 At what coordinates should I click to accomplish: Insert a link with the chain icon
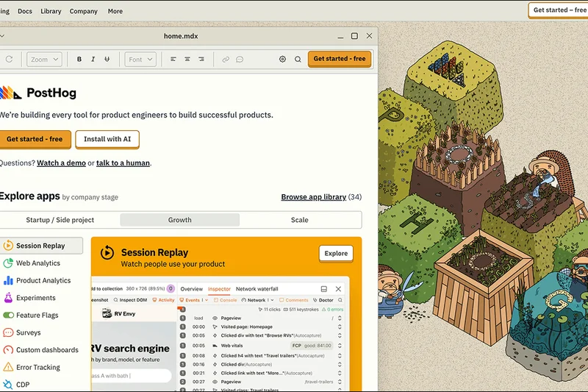click(226, 60)
